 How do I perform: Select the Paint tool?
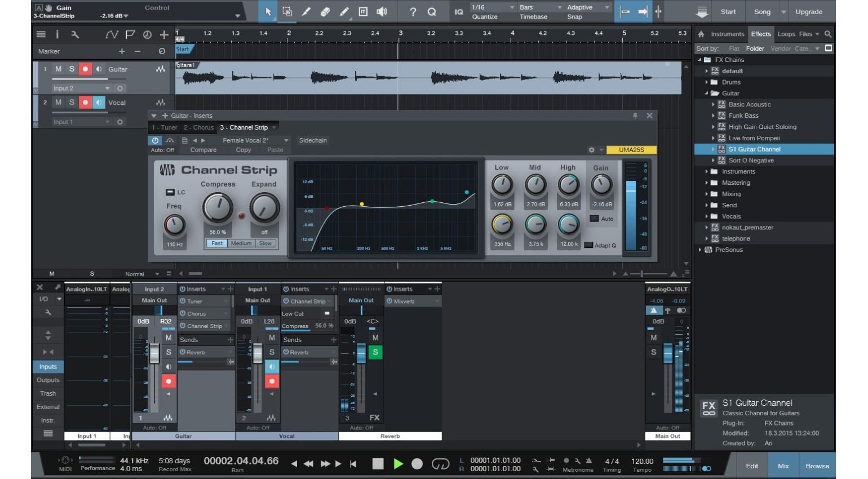point(344,12)
